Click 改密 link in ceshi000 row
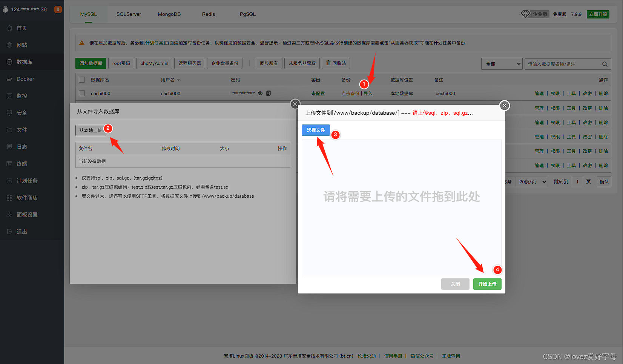Screen dimensions: 623x364 [587, 94]
